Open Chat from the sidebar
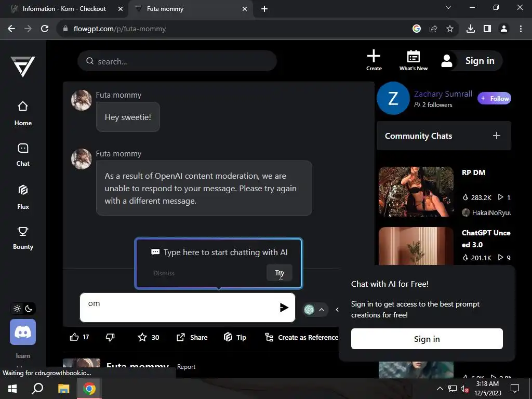Screen dimensions: 532x399 (x=23, y=154)
